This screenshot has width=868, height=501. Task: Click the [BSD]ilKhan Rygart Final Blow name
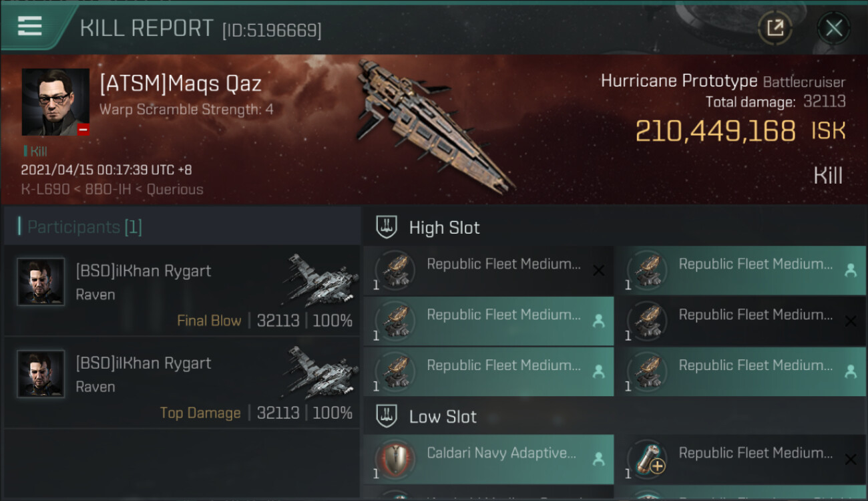tap(143, 271)
